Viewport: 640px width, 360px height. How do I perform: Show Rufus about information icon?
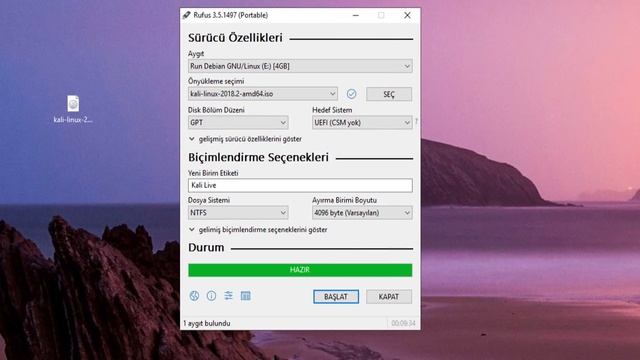(211, 296)
